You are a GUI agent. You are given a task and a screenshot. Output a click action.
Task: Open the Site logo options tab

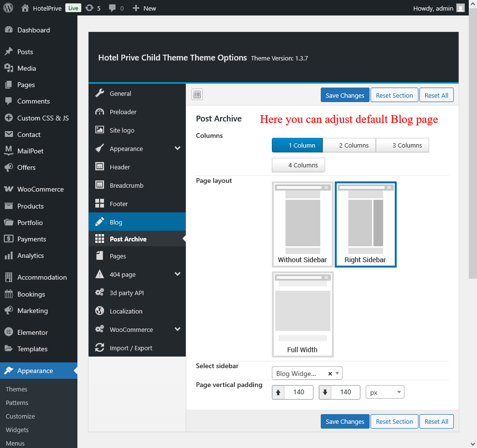click(122, 131)
